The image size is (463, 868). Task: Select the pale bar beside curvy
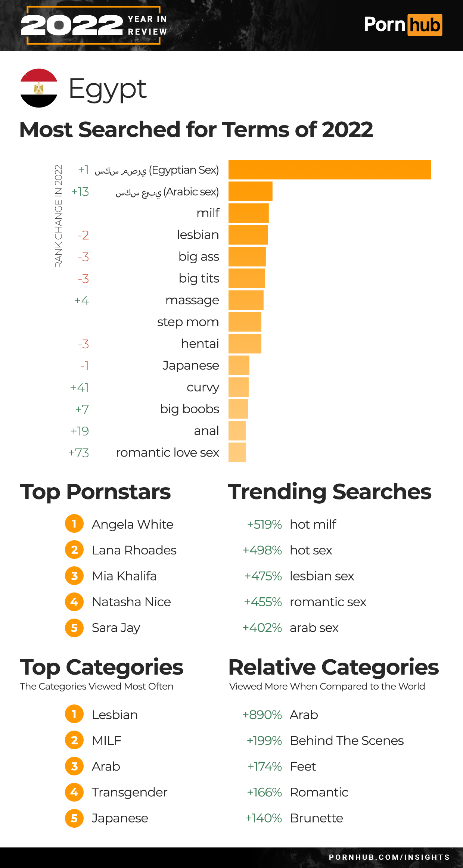point(239,387)
